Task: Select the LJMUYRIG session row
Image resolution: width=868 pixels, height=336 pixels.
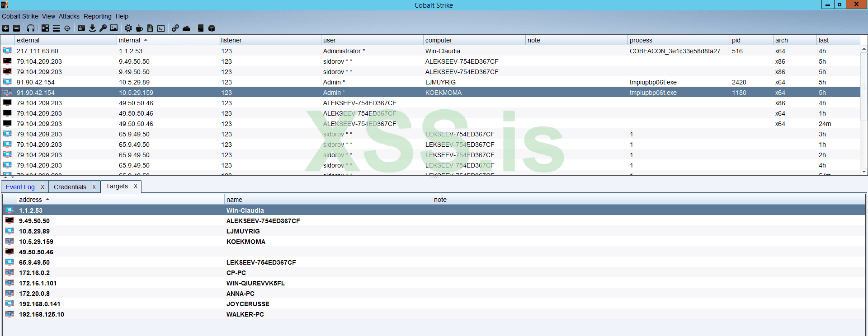Action: pos(431,82)
